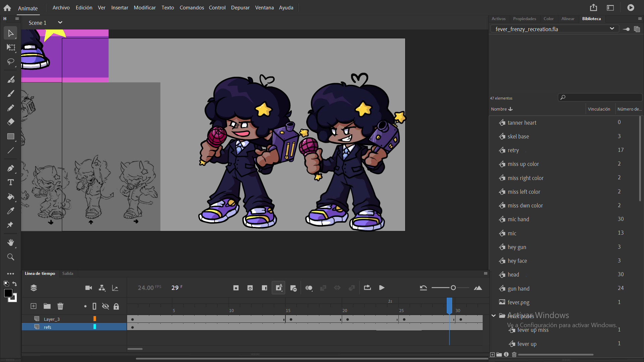
Task: Enable onion skin in the timeline
Action: pos(309,288)
